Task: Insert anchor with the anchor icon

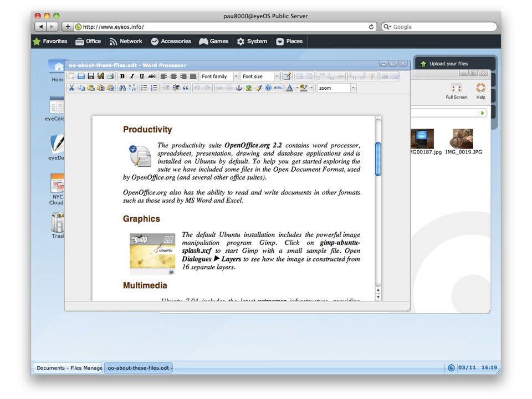Action: [x=239, y=88]
